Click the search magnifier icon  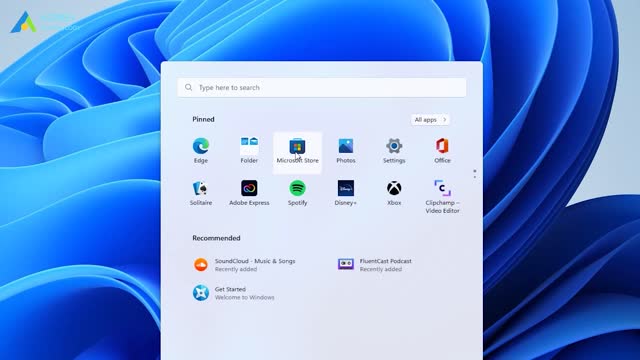[x=188, y=87]
